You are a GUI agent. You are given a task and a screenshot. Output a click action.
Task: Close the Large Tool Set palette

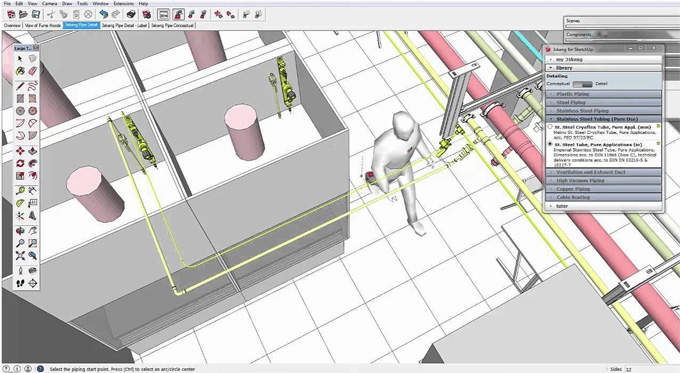[36, 48]
